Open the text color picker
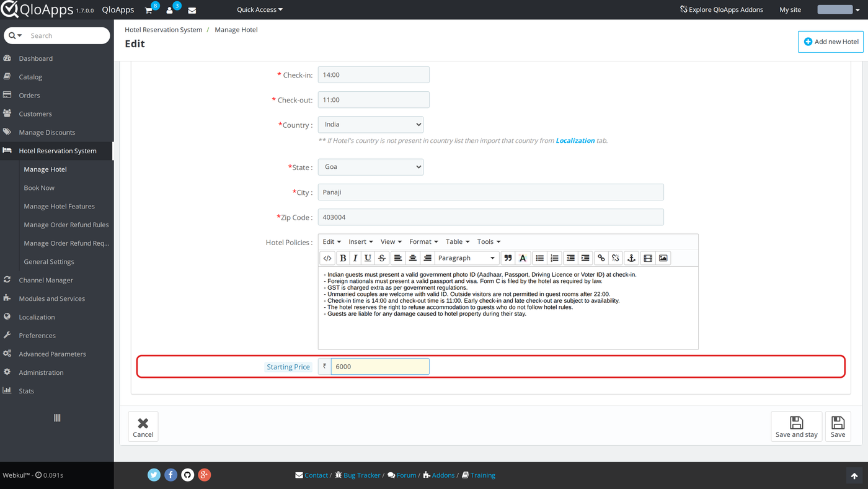868x489 pixels. pyautogui.click(x=523, y=258)
